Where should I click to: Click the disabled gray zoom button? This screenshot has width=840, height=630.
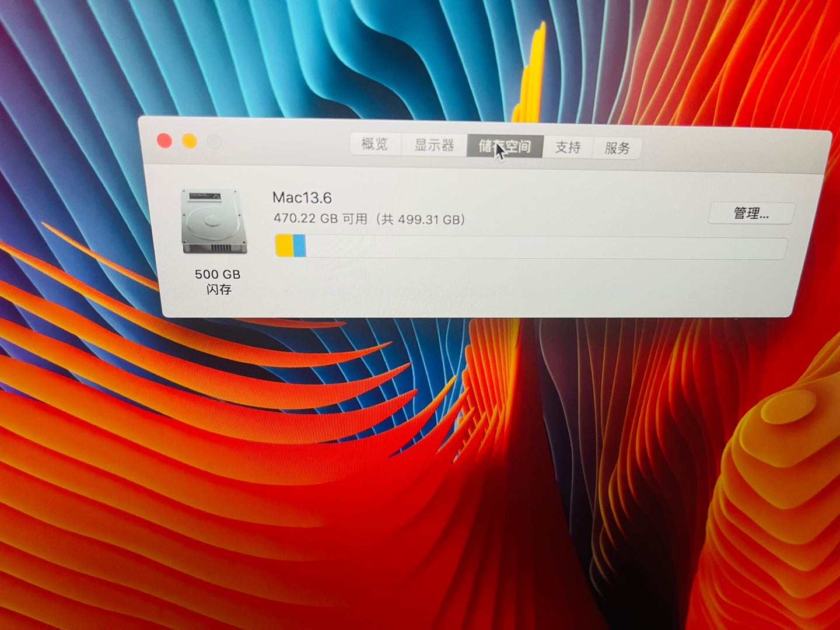point(215,142)
